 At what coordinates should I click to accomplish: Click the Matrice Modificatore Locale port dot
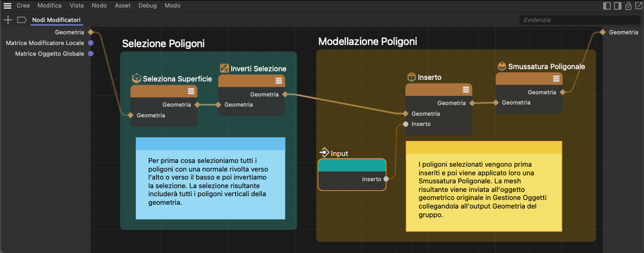(91, 43)
